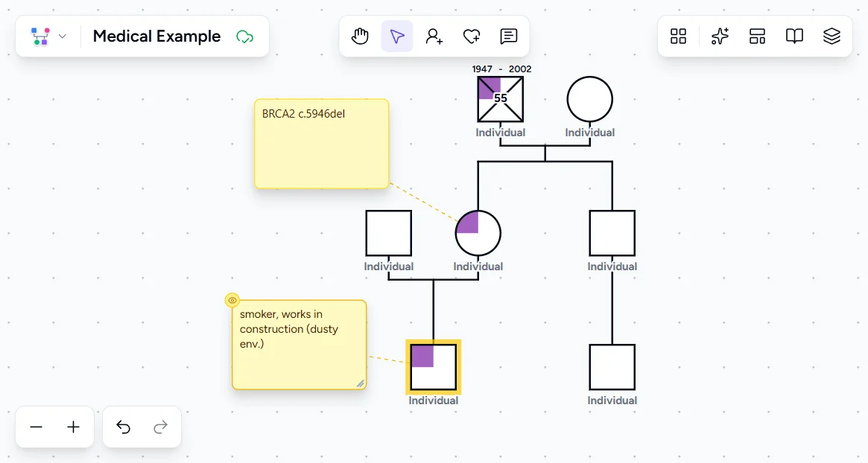
Task: Open the layout templates icon
Action: pos(757,36)
